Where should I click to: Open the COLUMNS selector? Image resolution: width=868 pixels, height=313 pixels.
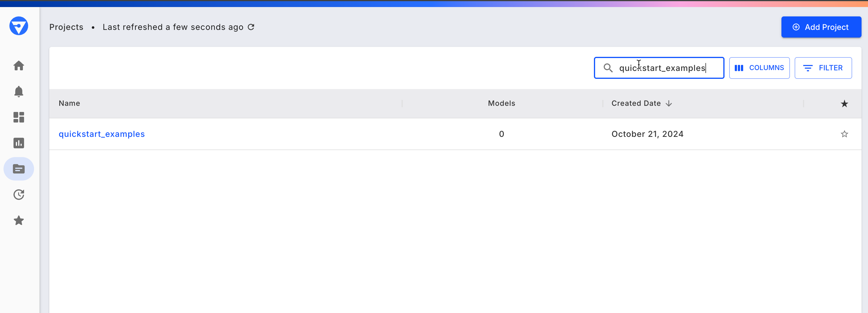[x=759, y=68]
